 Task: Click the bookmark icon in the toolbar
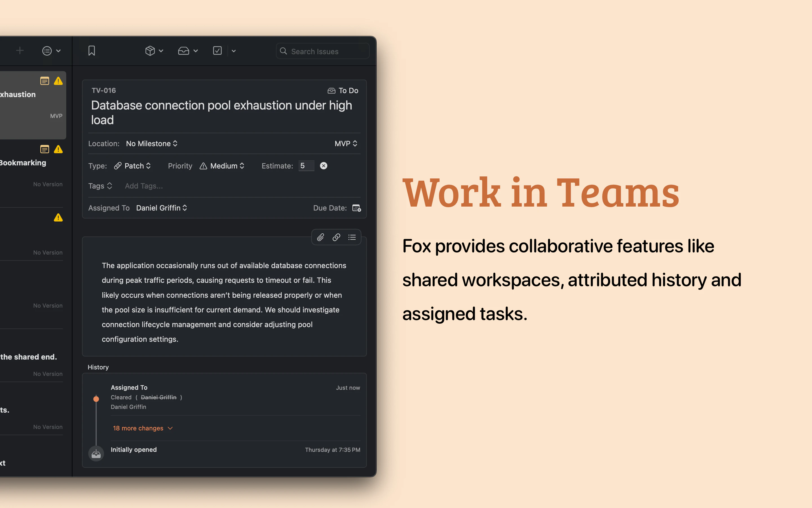(x=92, y=51)
